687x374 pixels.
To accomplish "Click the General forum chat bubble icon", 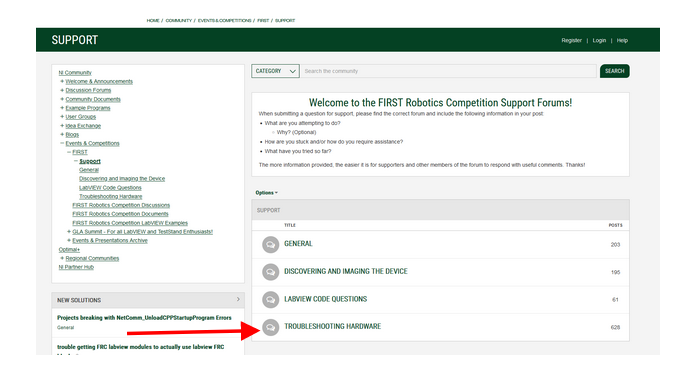I will point(270,244).
